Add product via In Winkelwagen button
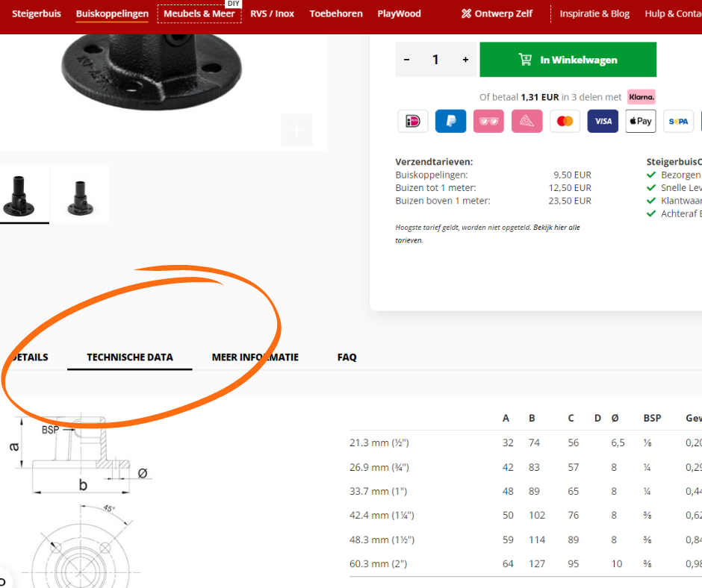Screen dimensions: 702x588 coord(568,60)
